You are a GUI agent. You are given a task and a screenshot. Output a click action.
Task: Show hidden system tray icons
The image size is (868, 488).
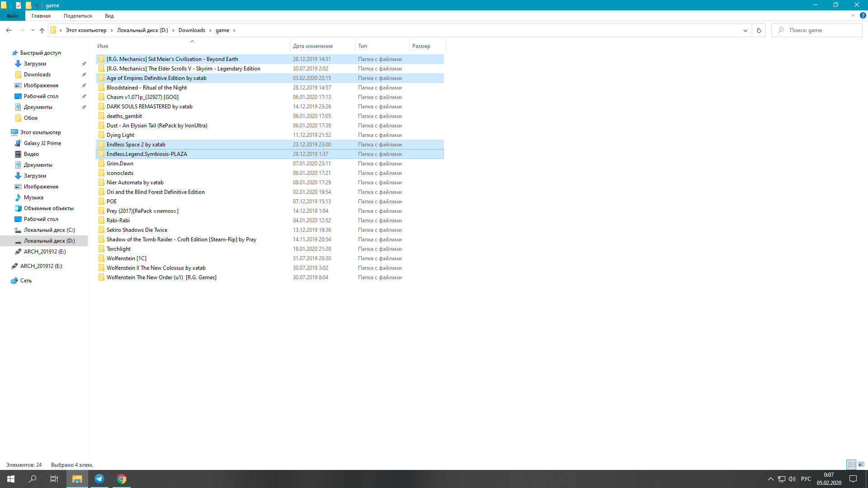(770, 479)
